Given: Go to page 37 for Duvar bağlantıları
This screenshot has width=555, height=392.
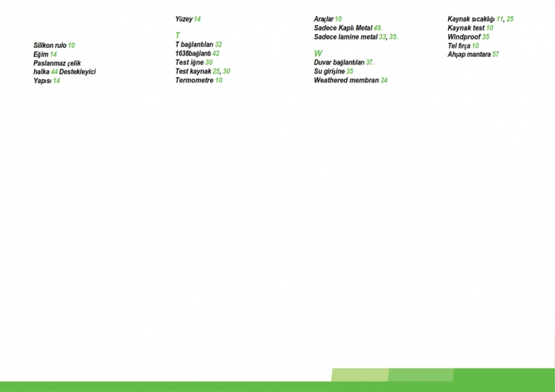Looking at the screenshot, I should click(x=370, y=62).
